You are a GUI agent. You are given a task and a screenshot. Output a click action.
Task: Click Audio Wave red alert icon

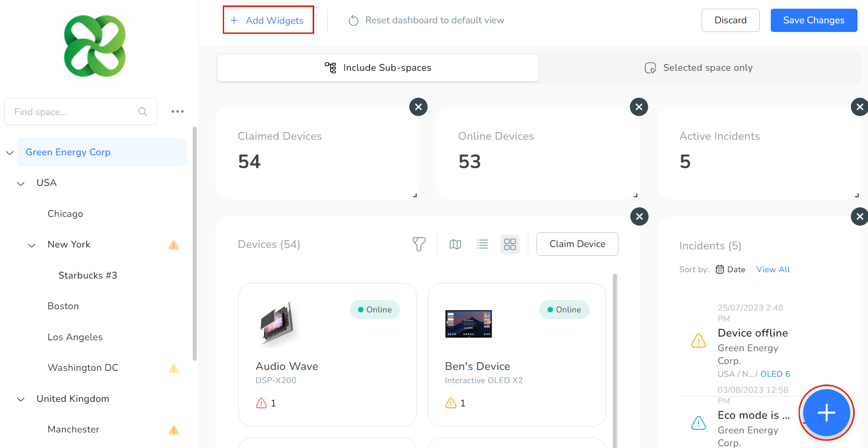pyautogui.click(x=261, y=403)
